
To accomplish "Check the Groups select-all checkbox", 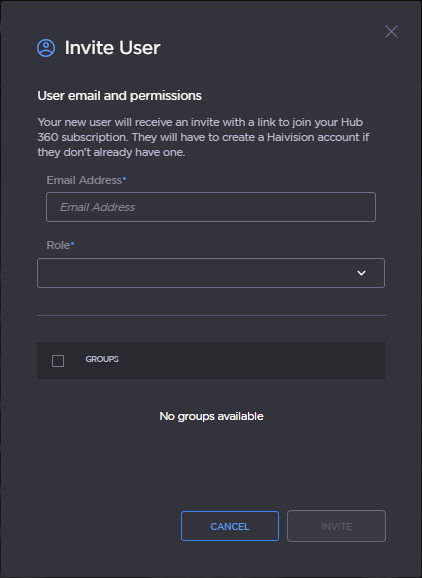I will coord(58,361).
